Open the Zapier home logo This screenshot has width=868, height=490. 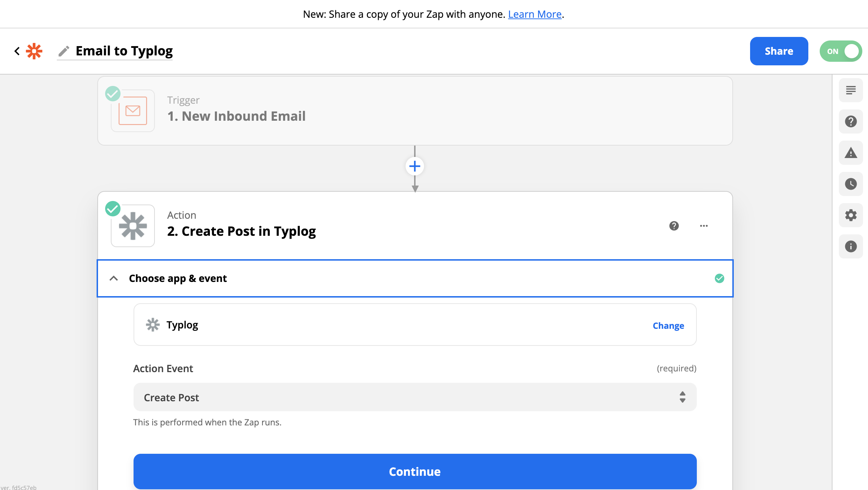pos(34,51)
